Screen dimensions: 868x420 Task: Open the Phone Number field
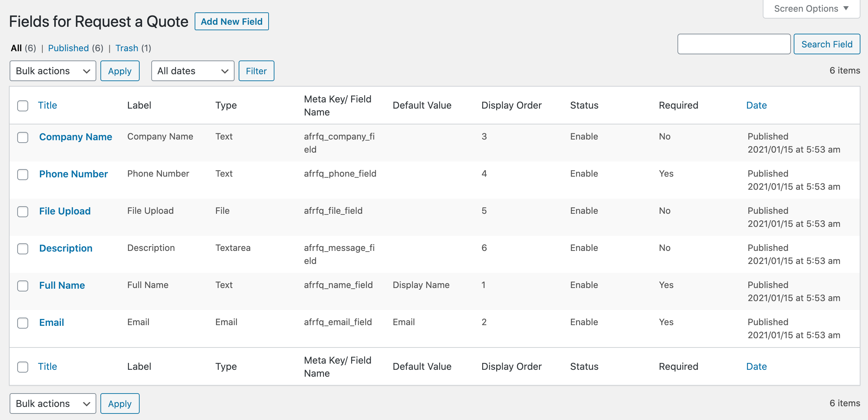click(74, 174)
